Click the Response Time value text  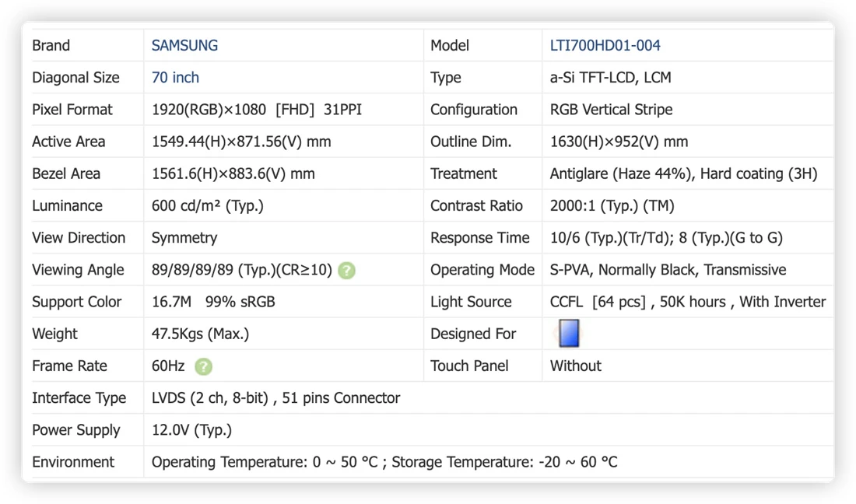click(x=666, y=238)
